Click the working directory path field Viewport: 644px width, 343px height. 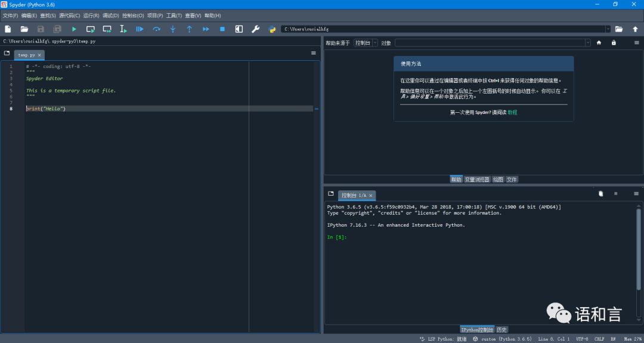coord(443,29)
